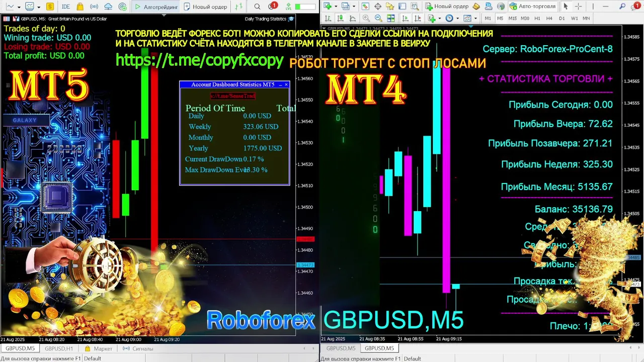Open MT4 Strategy Tester icon

tap(415, 7)
